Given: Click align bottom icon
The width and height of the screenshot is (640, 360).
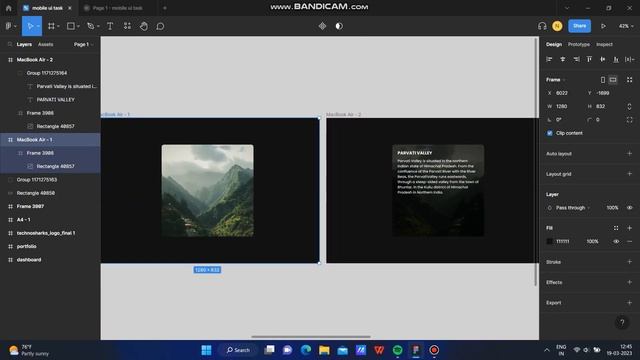Looking at the screenshot, I should point(616,60).
